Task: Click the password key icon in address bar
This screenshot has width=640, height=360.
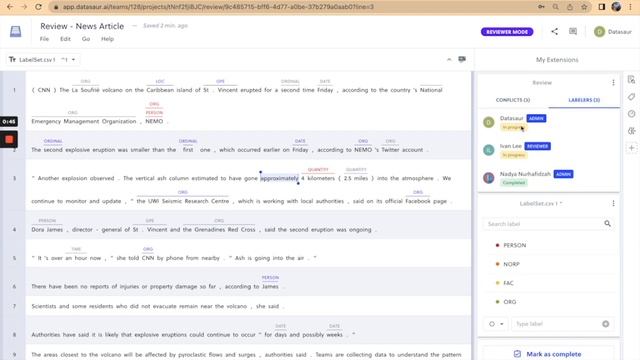Action: click(541, 7)
